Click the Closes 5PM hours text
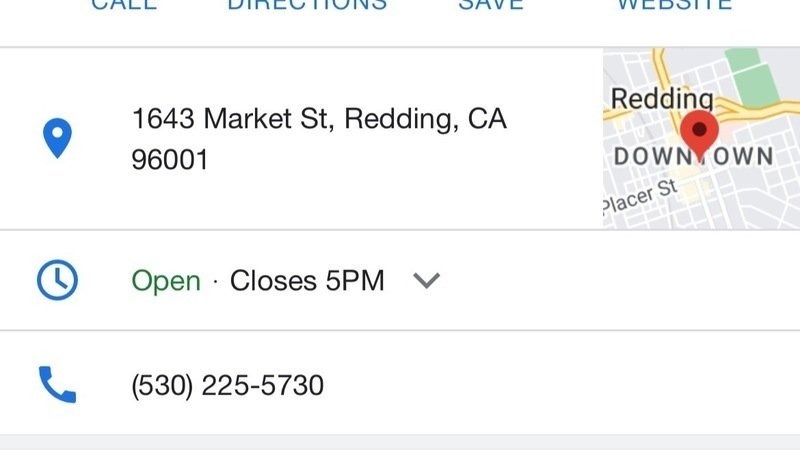This screenshot has height=450, width=800. (x=307, y=281)
